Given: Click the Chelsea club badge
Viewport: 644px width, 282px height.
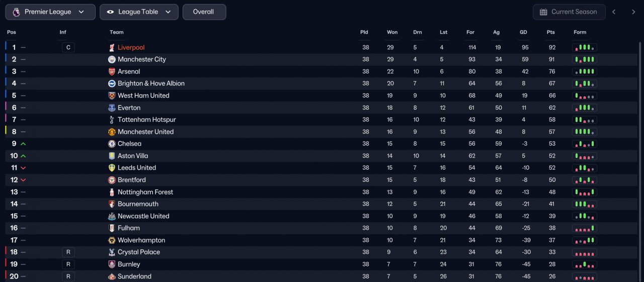Looking at the screenshot, I should pos(112,144).
